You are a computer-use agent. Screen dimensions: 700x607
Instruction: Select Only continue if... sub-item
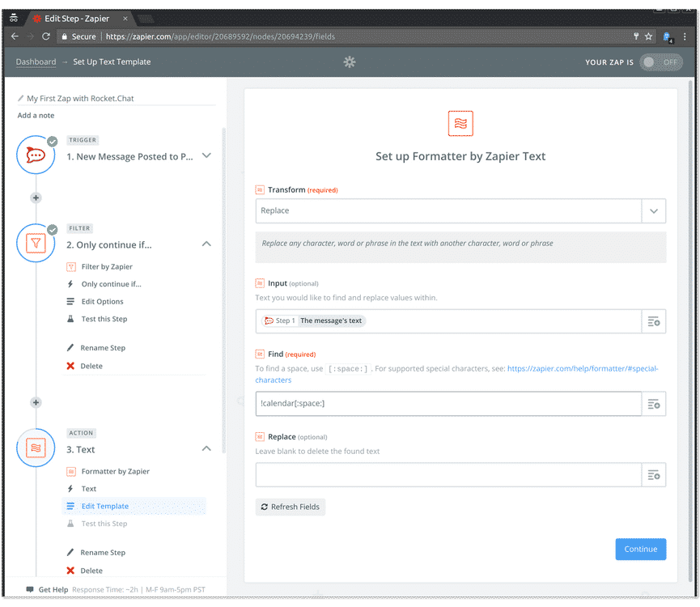tap(111, 284)
